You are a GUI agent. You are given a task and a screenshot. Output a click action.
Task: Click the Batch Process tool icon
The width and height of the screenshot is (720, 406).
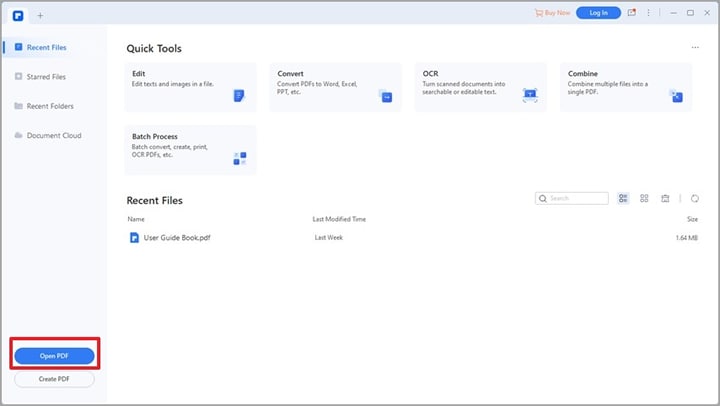point(240,158)
